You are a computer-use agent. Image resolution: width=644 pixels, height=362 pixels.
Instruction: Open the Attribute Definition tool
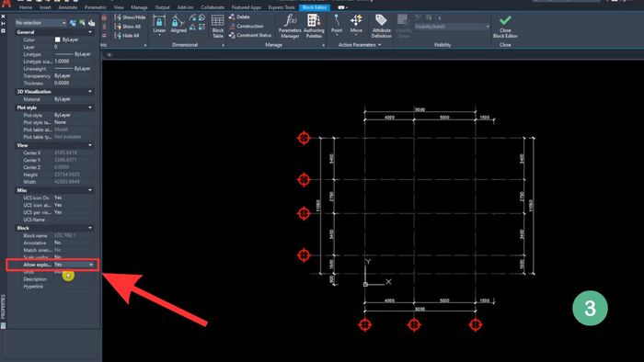click(381, 27)
